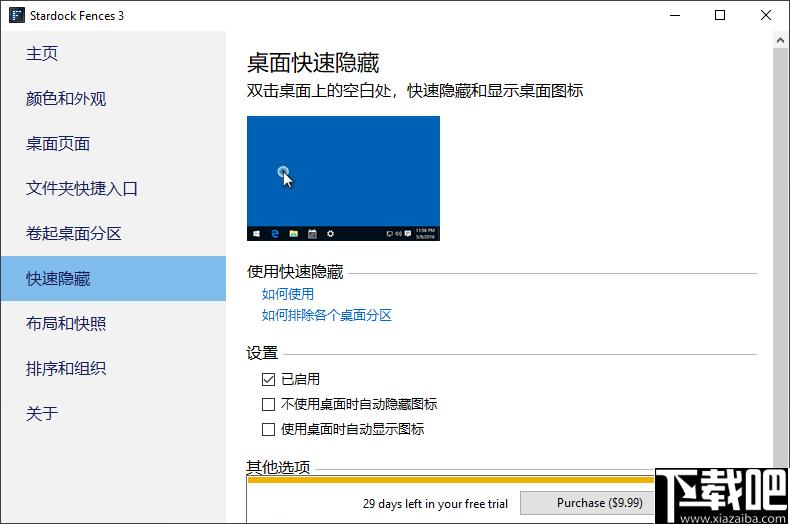Go to 颜色和外观 settings

click(113, 98)
